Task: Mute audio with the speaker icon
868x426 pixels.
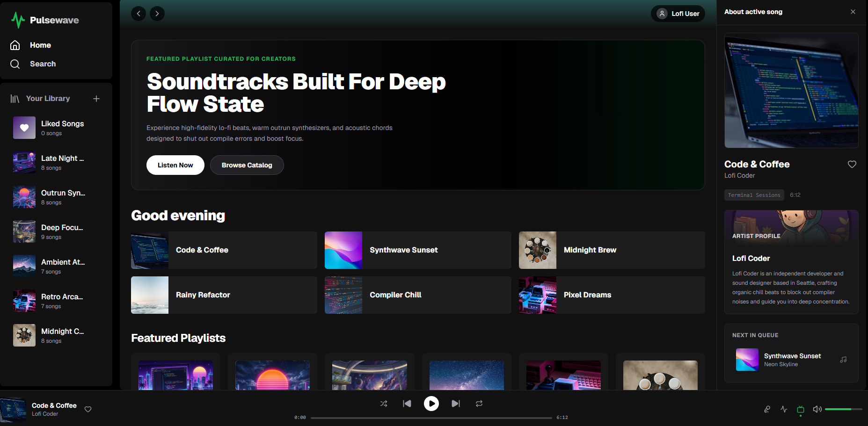Action: [817, 409]
